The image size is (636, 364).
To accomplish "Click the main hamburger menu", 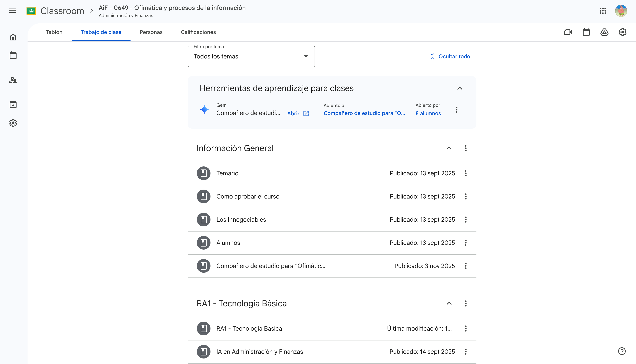I will point(12,11).
